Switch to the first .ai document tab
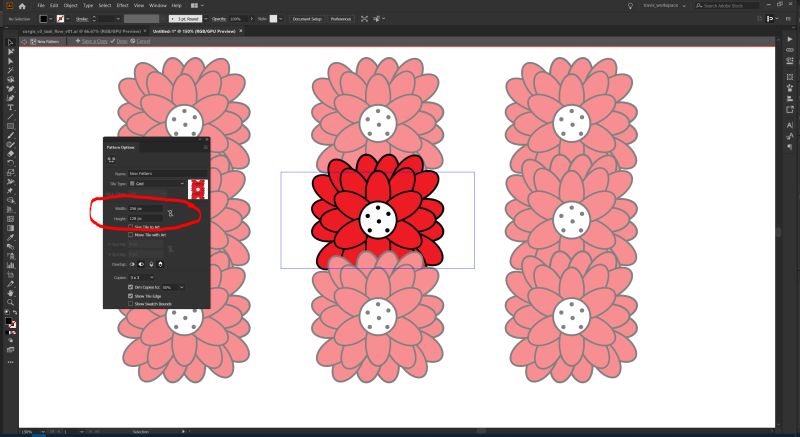This screenshot has height=437, width=800. 82,31
